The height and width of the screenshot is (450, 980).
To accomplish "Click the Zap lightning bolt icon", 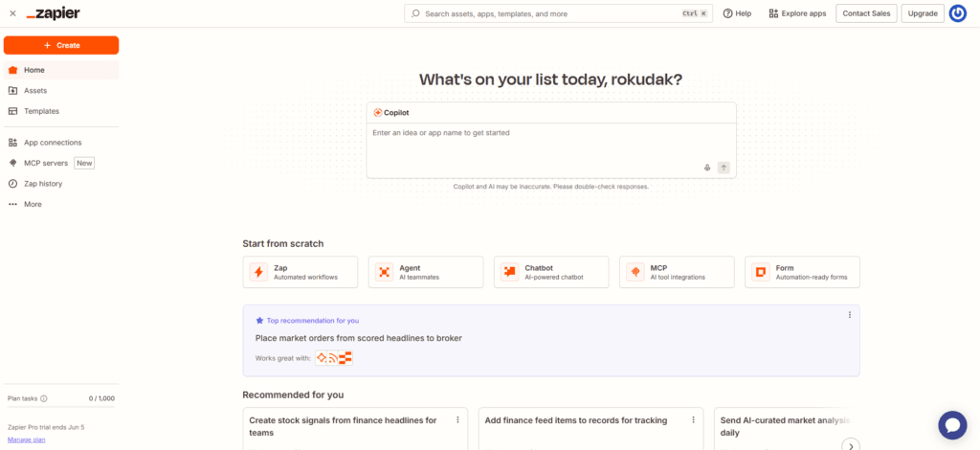I will coord(258,272).
